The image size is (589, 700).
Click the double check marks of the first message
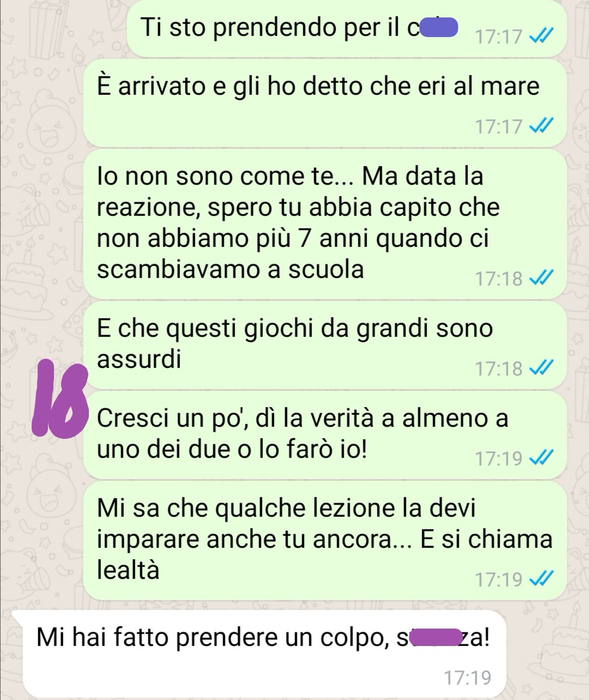pos(542,37)
